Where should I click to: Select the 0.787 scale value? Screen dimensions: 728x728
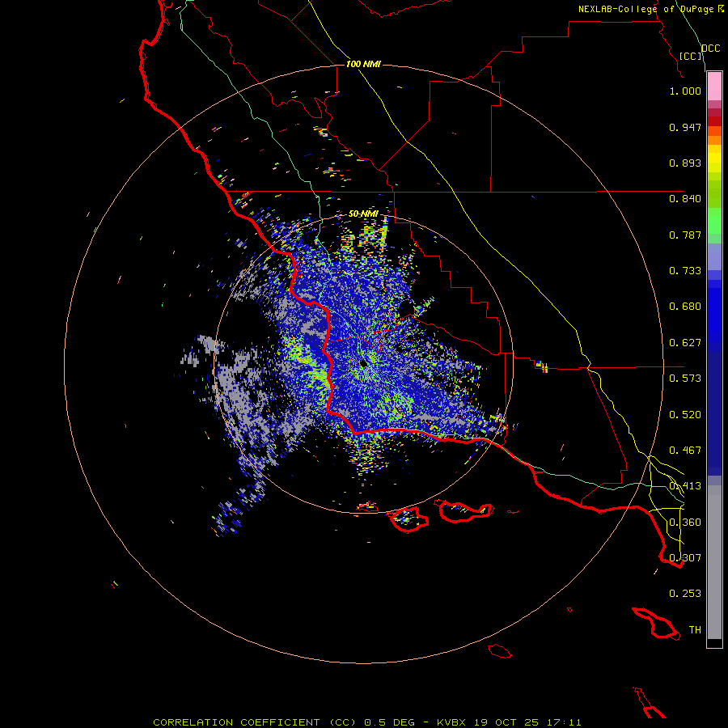click(685, 235)
